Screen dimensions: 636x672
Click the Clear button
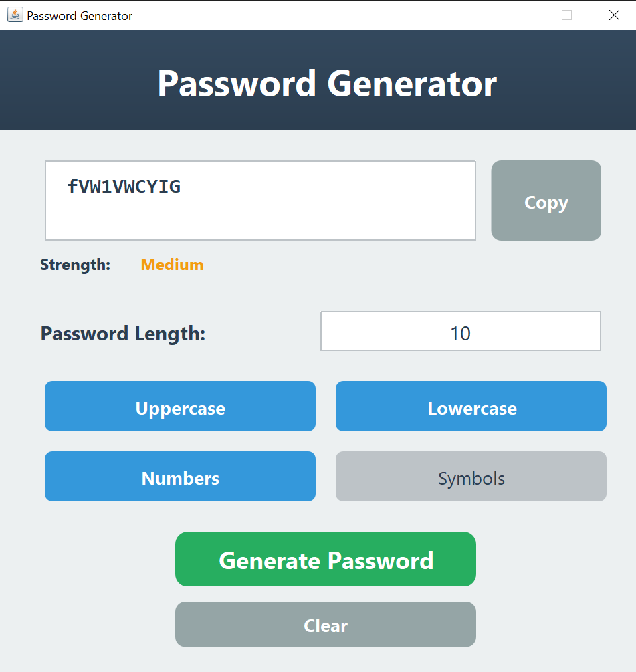pyautogui.click(x=325, y=624)
